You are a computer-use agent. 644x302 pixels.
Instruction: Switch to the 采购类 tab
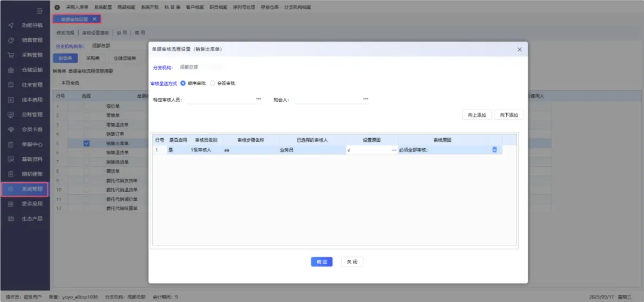tap(92, 58)
